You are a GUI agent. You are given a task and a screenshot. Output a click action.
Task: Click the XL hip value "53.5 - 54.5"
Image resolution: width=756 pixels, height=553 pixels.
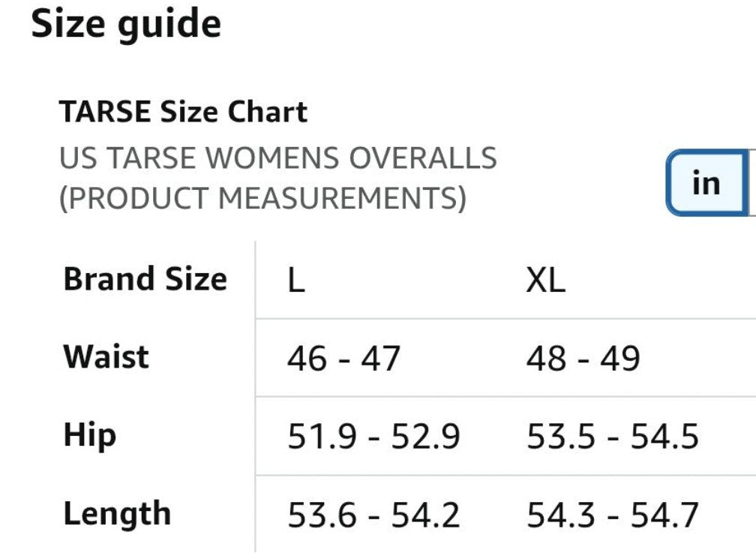point(612,437)
